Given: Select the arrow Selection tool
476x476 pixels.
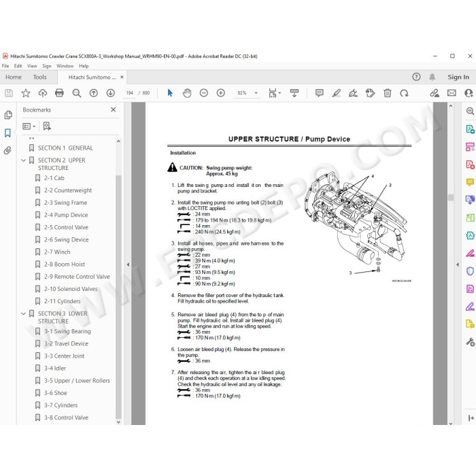Looking at the screenshot, I should point(170,93).
